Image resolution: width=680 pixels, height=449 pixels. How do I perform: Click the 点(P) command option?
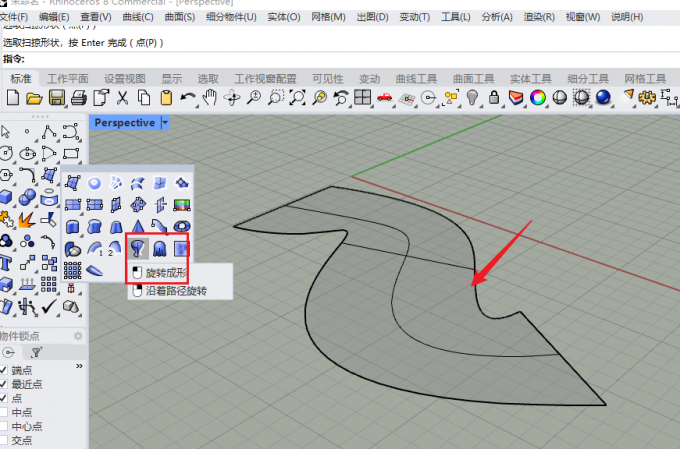pyautogui.click(x=146, y=43)
